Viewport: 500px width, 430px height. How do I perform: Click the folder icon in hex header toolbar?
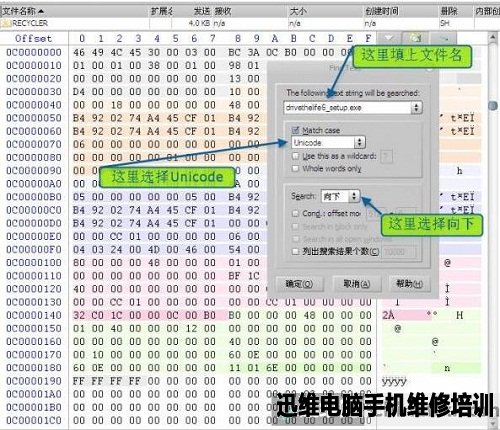click(x=415, y=38)
